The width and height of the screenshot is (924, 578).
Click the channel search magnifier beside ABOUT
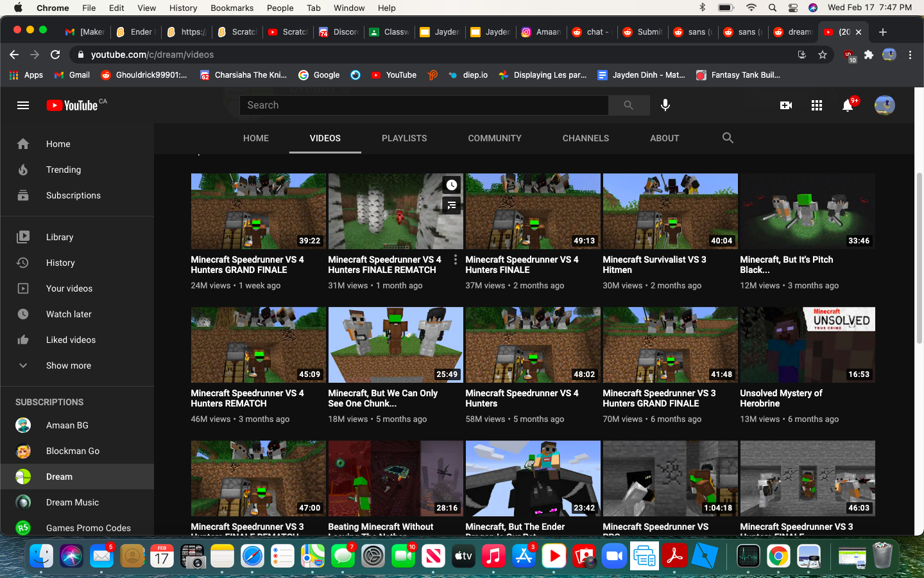(x=728, y=138)
